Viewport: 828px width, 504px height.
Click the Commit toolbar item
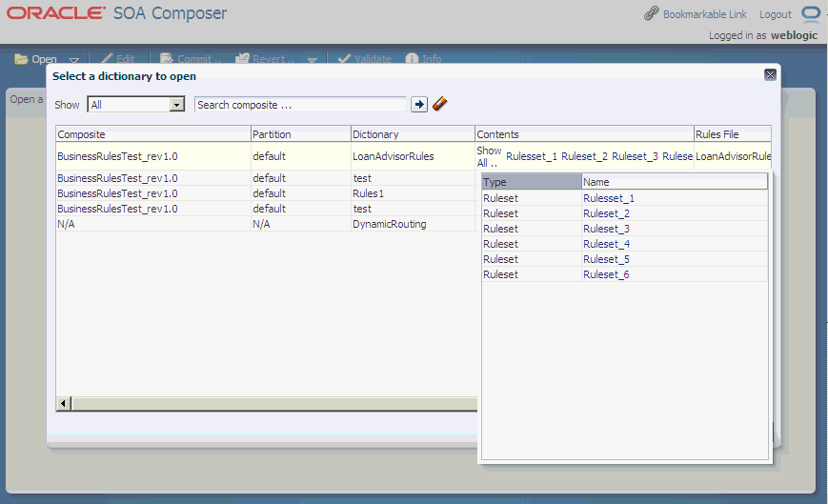tap(191, 58)
